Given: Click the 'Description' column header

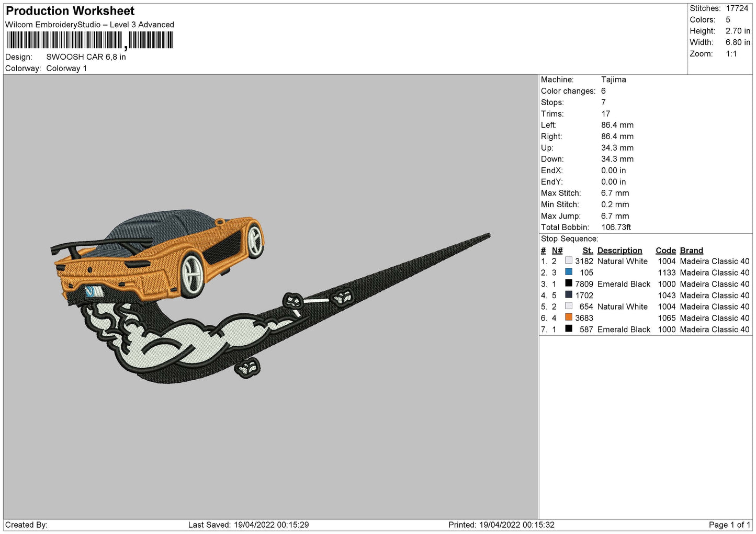Looking at the screenshot, I should (x=619, y=251).
